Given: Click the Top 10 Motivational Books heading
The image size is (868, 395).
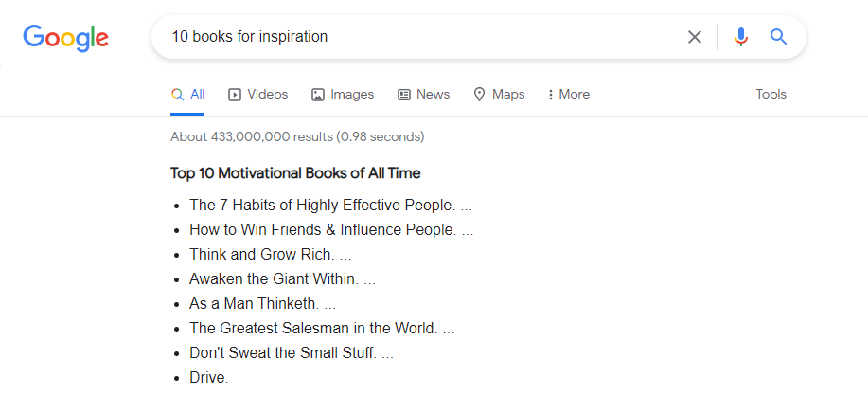Looking at the screenshot, I should click(x=295, y=173).
